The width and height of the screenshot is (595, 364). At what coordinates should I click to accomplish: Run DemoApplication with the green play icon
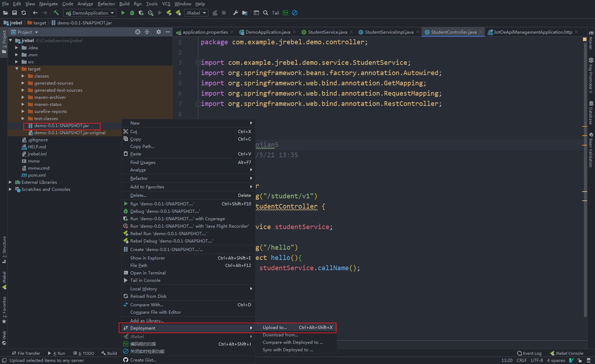[123, 13]
